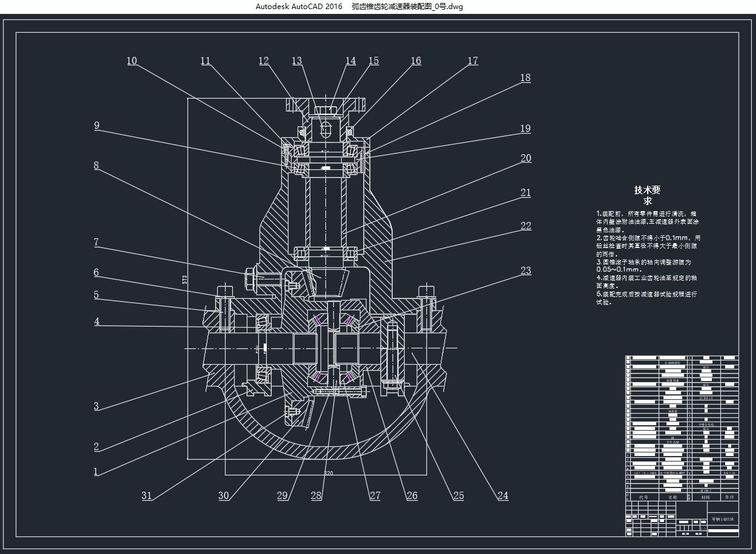This screenshot has height=554, width=756.
Task: Click part number label 31
Action: point(147,496)
